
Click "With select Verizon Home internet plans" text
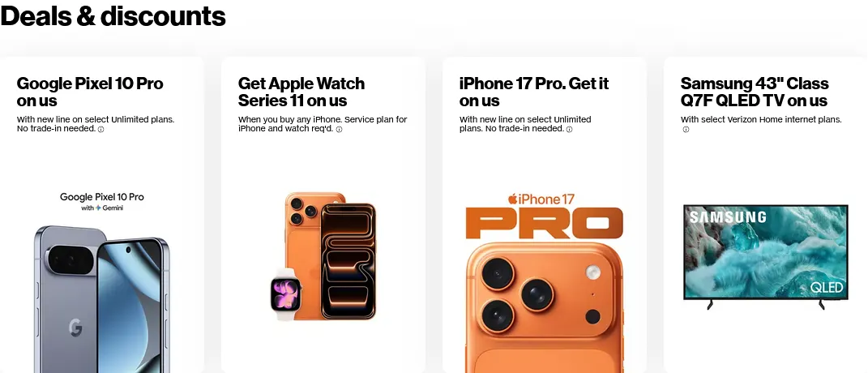pyautogui.click(x=761, y=119)
